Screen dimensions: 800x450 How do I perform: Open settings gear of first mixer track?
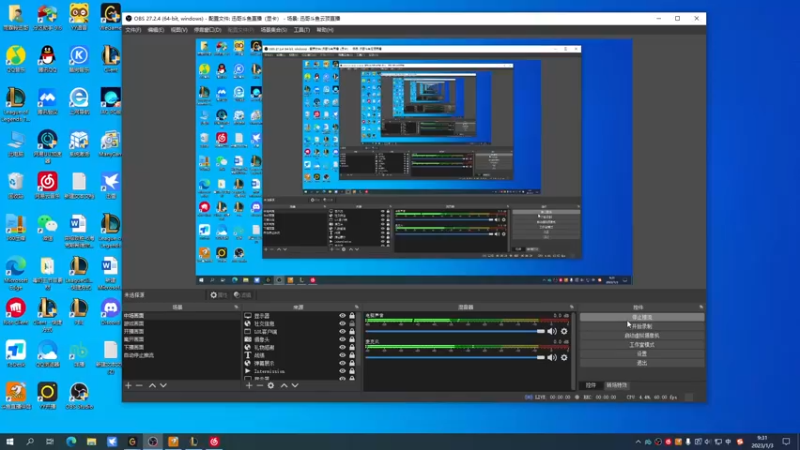(x=564, y=331)
